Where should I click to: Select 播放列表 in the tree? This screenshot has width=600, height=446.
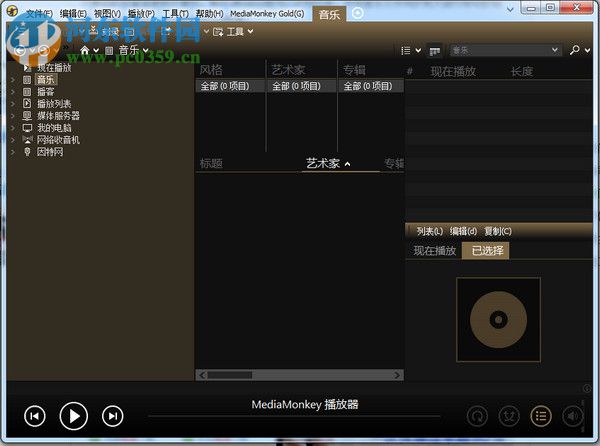54,104
